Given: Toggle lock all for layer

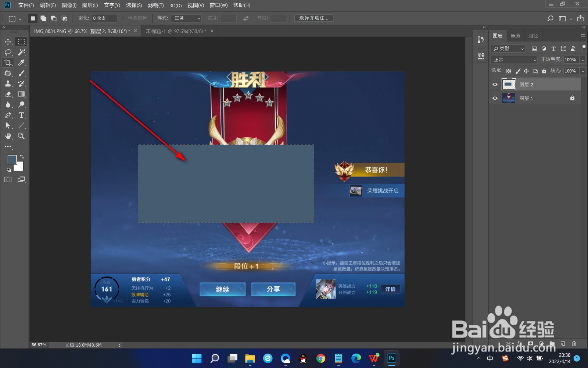Looking at the screenshot, I should (x=544, y=71).
